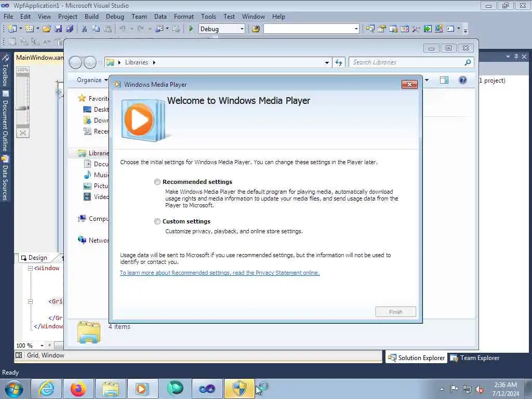Click the fit-to-view icon below the zoom slider

23,132
